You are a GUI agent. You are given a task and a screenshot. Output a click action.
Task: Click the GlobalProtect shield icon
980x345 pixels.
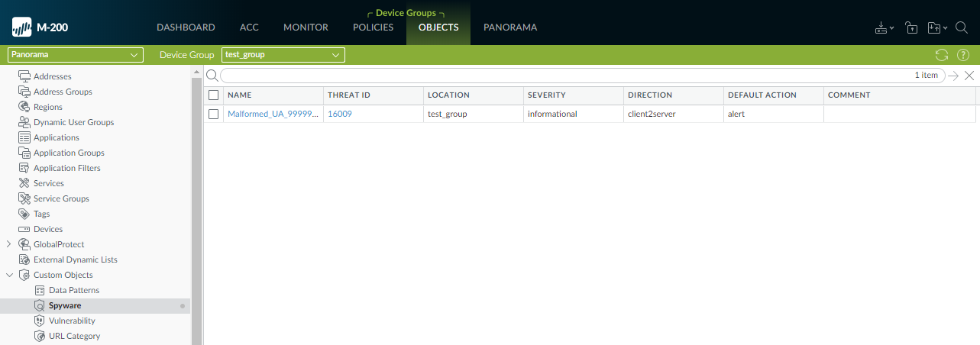(24, 244)
